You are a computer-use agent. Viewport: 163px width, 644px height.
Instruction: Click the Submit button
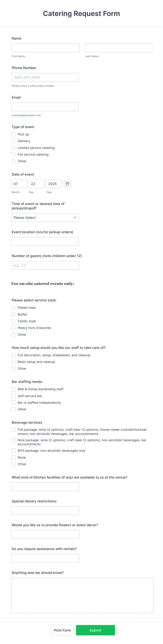click(x=96, y=630)
